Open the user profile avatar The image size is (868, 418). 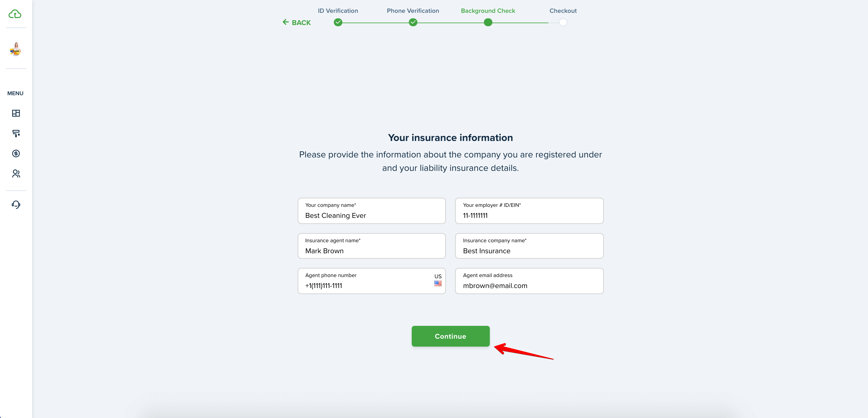tap(16, 49)
